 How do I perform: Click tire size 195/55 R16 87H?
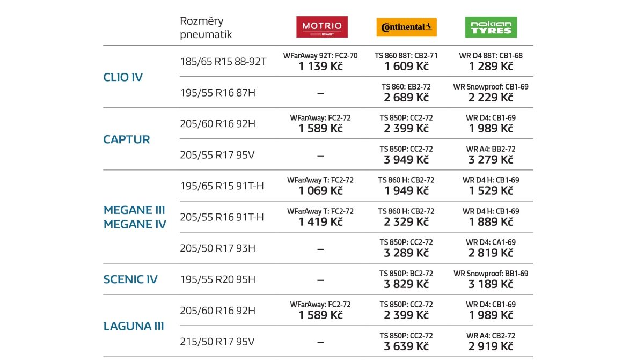(x=217, y=93)
